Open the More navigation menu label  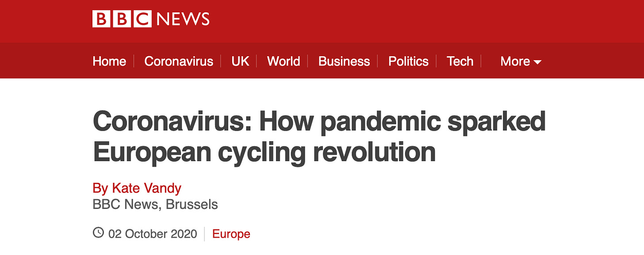(515, 61)
